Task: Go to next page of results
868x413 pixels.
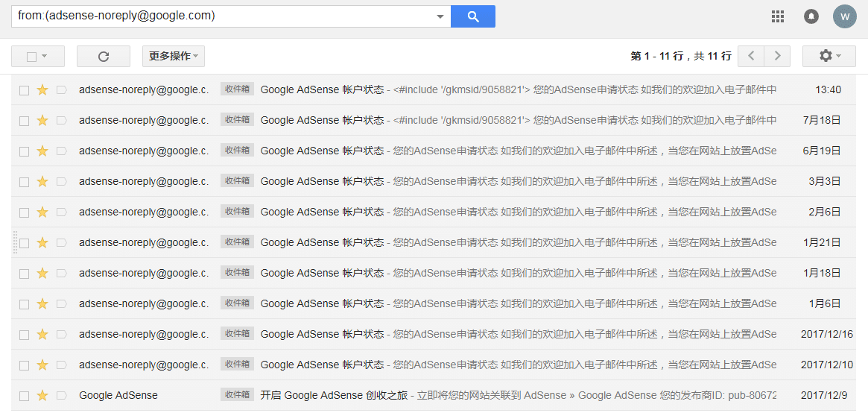Action: tap(777, 56)
